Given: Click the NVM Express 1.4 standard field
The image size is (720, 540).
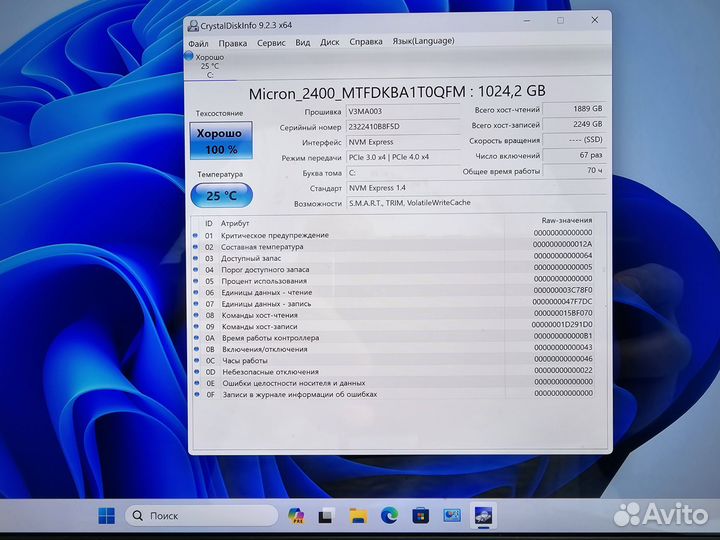Looking at the screenshot, I should coord(476,188).
